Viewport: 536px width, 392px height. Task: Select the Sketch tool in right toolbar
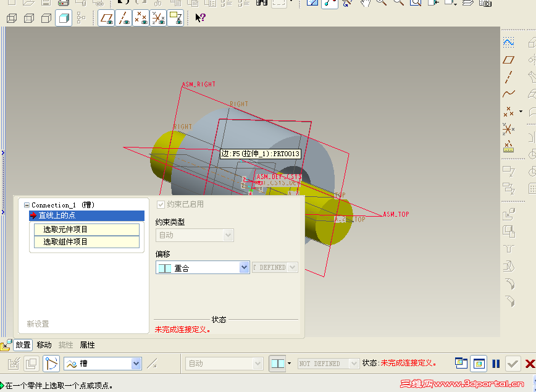[509, 43]
